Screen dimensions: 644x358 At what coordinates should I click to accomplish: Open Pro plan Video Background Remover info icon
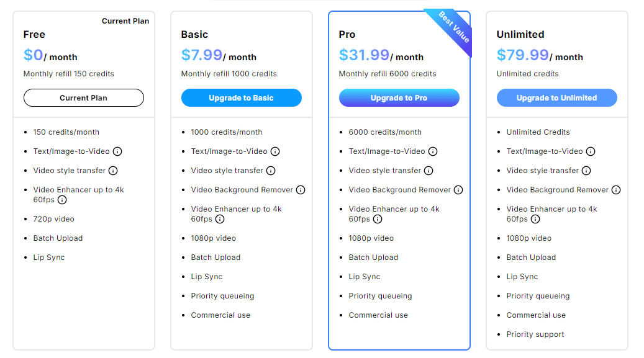(x=458, y=190)
